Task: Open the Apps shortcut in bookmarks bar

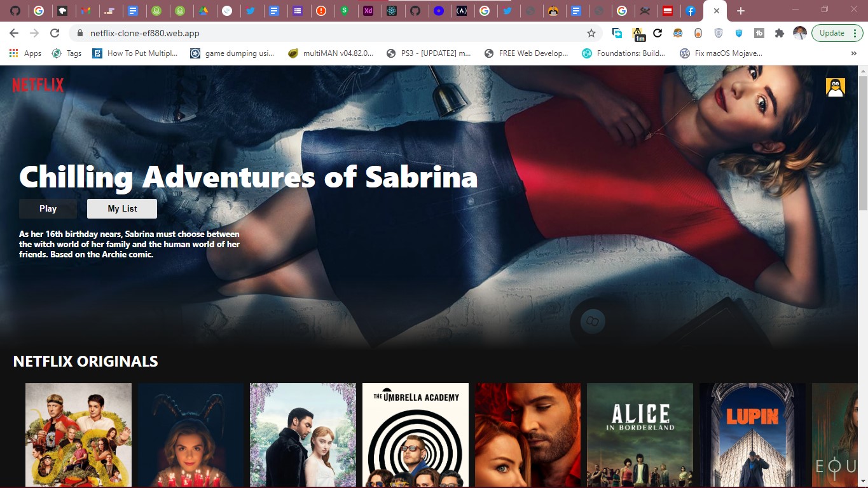Action: pyautogui.click(x=25, y=53)
